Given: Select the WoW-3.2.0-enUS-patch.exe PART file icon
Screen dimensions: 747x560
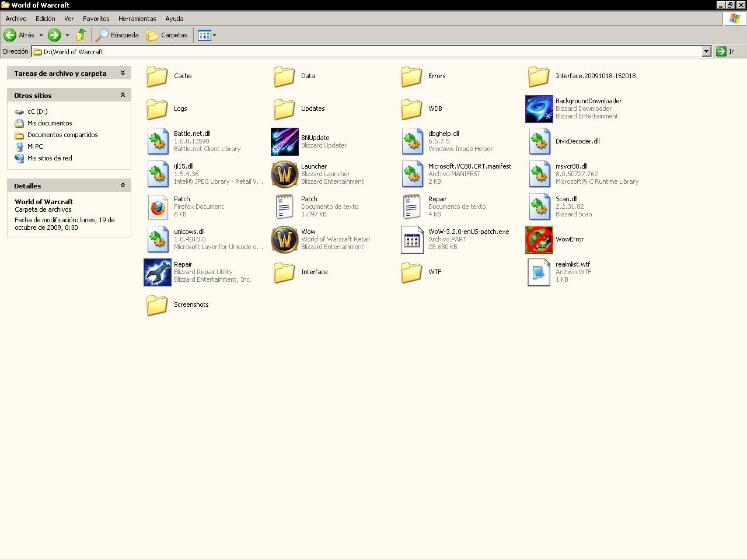Looking at the screenshot, I should (x=412, y=240).
